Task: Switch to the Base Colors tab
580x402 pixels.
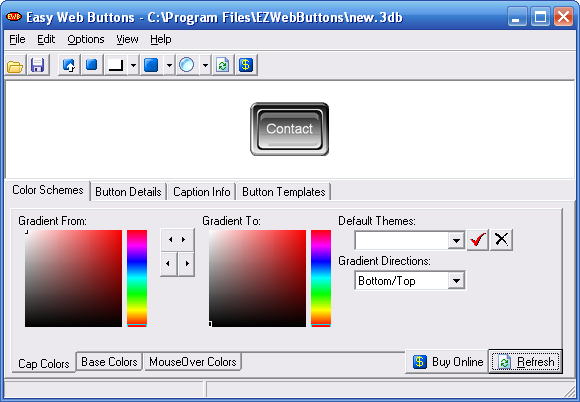Action: [x=109, y=362]
